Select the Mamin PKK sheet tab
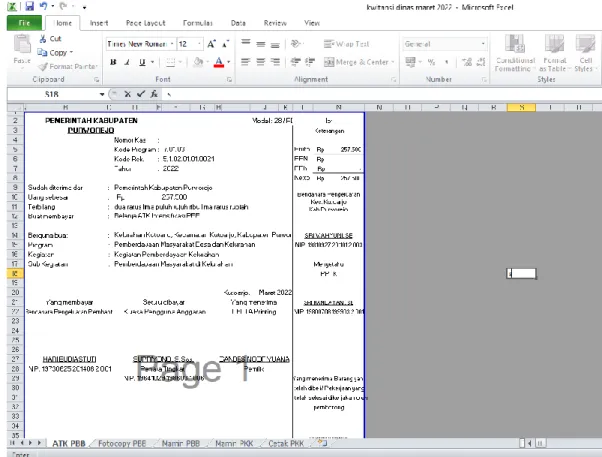This screenshot has width=602, height=457. (234, 444)
